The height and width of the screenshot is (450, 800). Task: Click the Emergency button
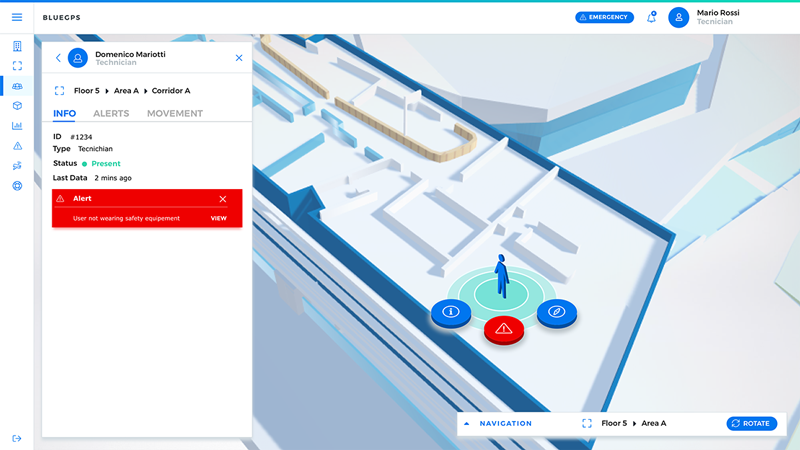pyautogui.click(x=604, y=17)
